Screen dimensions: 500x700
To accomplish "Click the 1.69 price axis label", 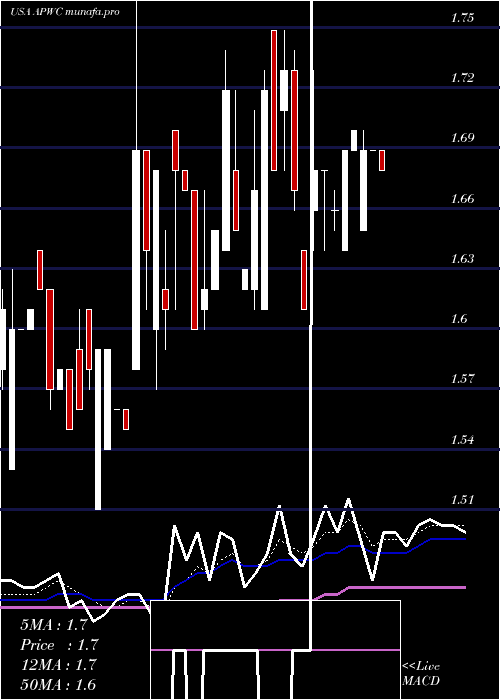I will pos(462,138).
